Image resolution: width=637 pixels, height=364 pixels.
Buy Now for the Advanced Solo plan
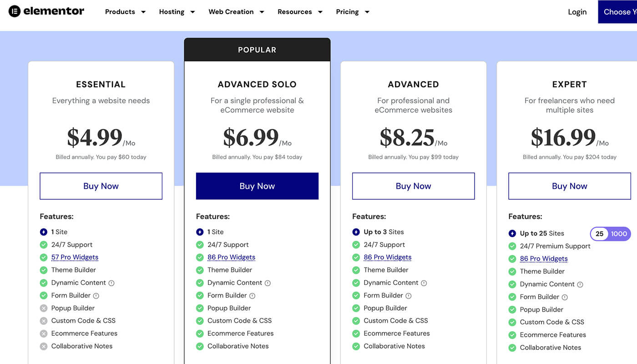(257, 186)
